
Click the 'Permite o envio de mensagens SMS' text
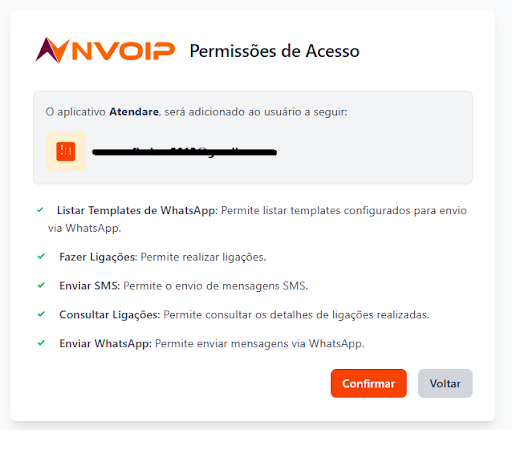coord(216,286)
